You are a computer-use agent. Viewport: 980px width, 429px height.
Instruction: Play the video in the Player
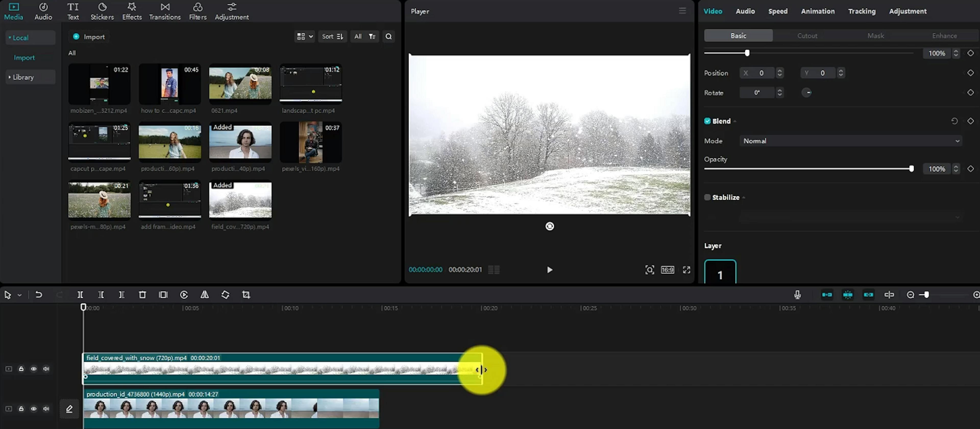549,270
